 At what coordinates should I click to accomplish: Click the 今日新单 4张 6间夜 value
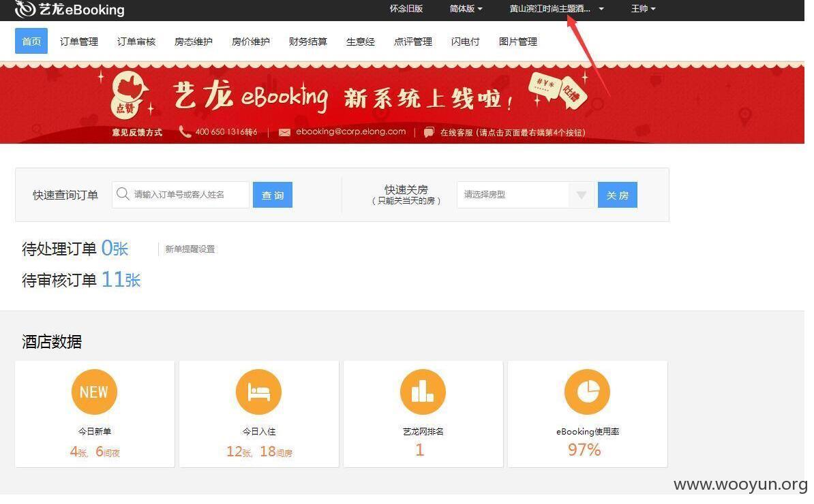click(95, 452)
